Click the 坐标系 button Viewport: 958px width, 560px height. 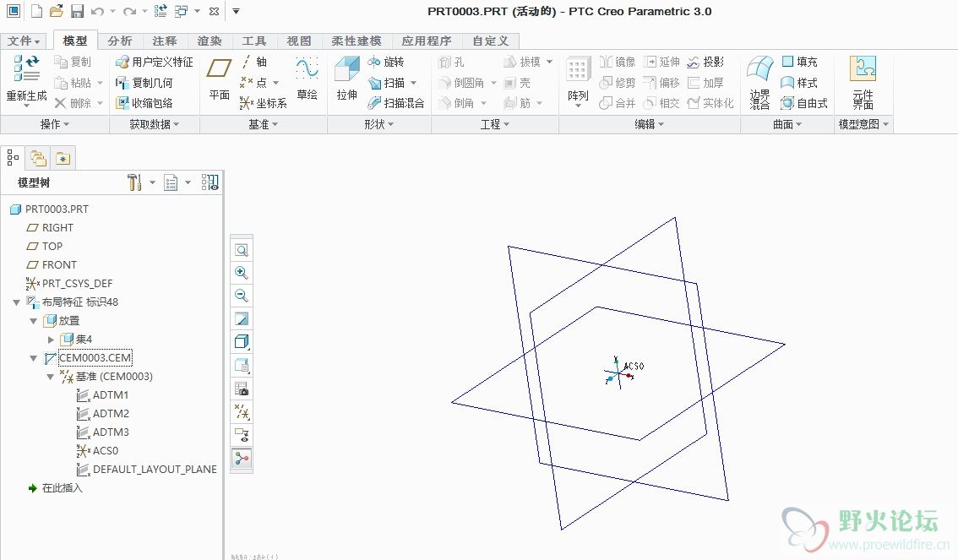click(264, 103)
